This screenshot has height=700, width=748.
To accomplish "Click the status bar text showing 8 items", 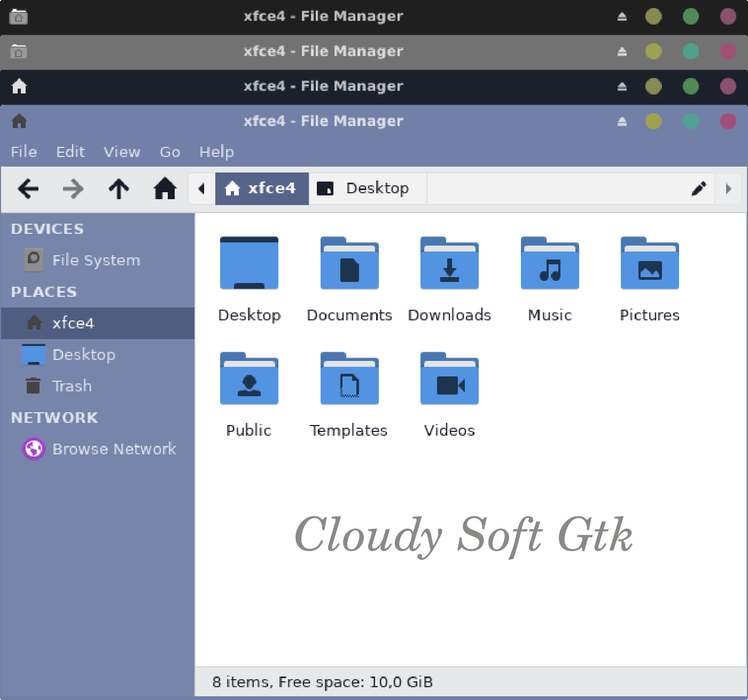I will coord(323,682).
